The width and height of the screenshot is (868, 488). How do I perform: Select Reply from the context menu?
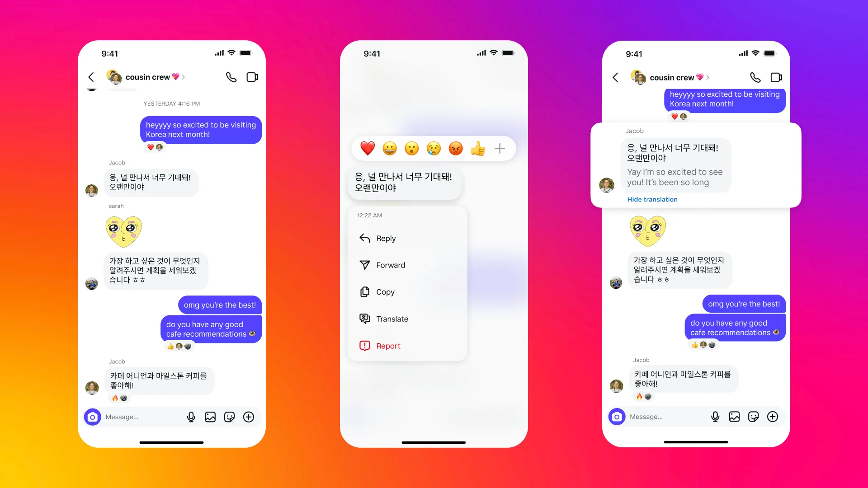385,238
